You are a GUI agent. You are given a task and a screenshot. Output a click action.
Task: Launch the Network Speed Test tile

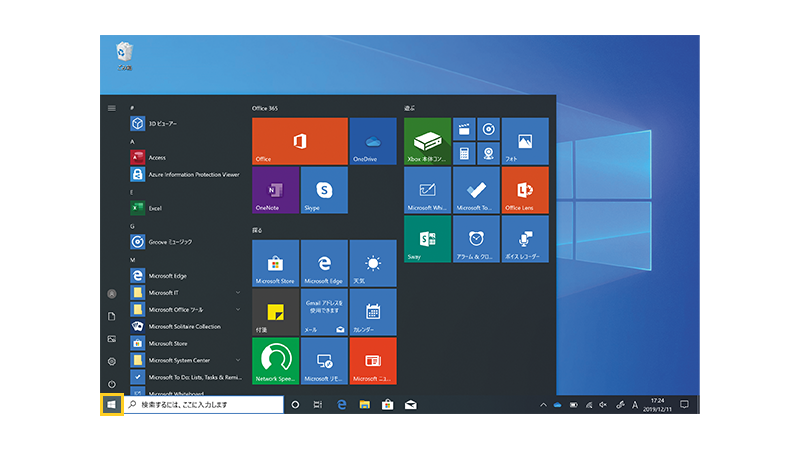click(x=276, y=361)
